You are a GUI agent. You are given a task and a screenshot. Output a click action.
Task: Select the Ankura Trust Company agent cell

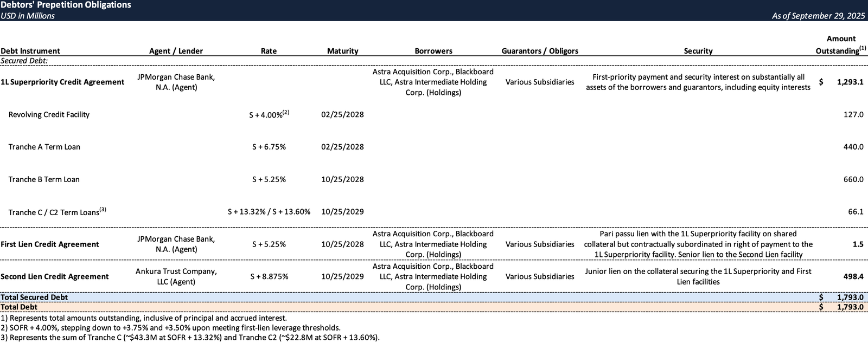tap(176, 276)
